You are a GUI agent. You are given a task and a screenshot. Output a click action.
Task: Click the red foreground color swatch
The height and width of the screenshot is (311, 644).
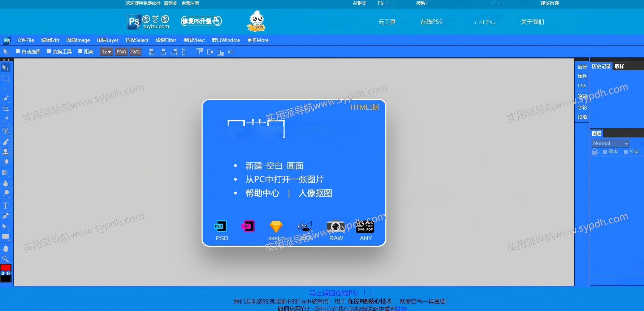click(x=5, y=268)
